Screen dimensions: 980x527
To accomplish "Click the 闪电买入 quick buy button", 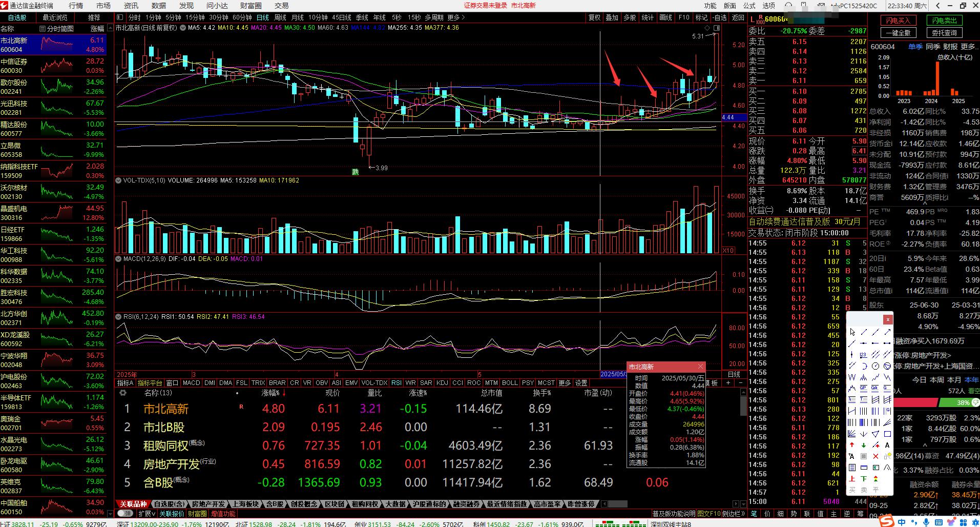I will 898,21.
